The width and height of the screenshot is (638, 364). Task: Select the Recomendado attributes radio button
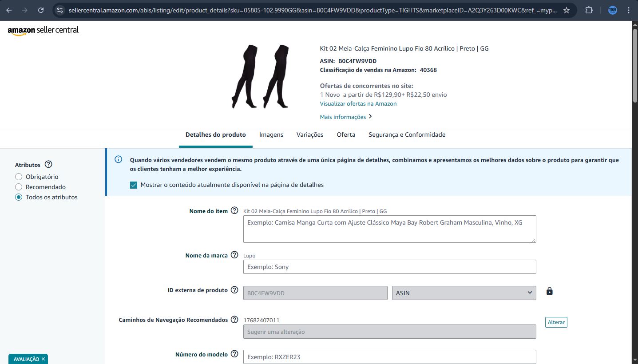19,187
